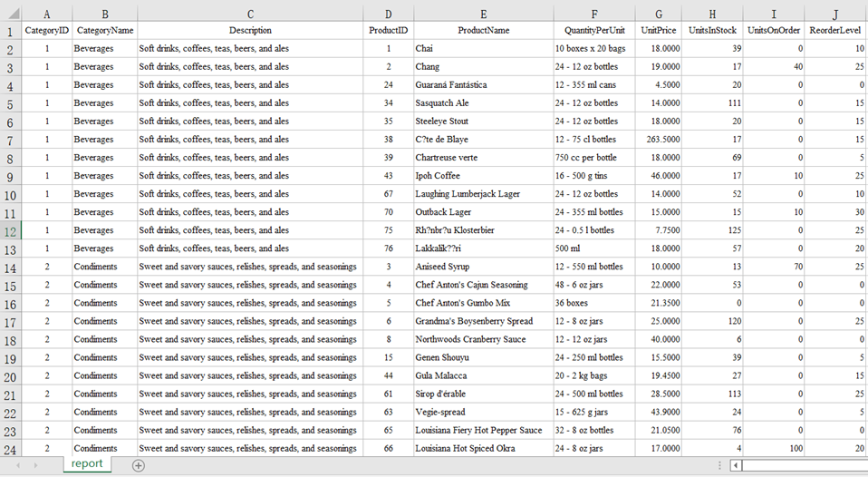
Task: Click the scrollbar resize handle dots
Action: (x=719, y=465)
